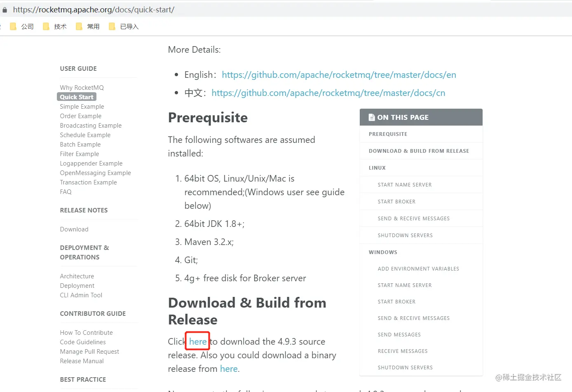Click the On This Page header icon
The height and width of the screenshot is (392, 572).
[x=371, y=117]
